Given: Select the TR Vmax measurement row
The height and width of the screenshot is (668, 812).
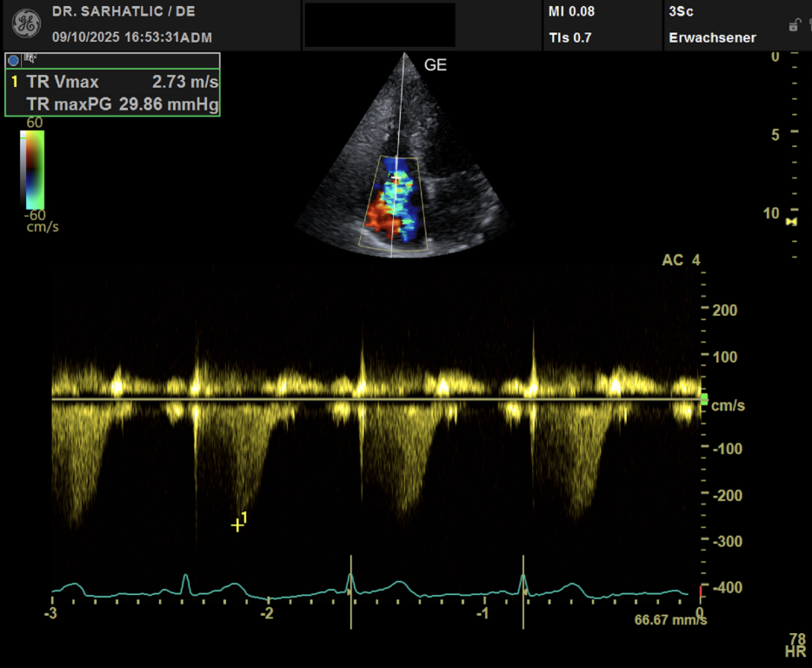Looking at the screenshot, I should tap(113, 83).
